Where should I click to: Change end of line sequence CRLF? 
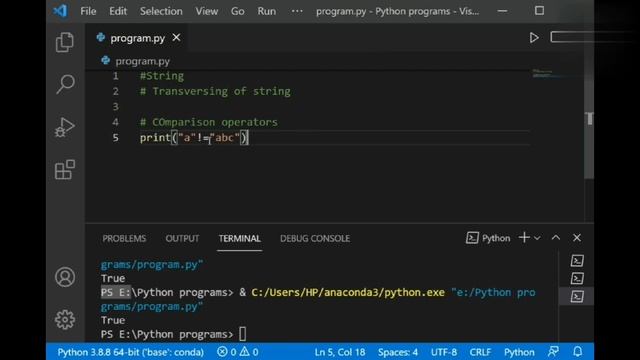point(480,352)
